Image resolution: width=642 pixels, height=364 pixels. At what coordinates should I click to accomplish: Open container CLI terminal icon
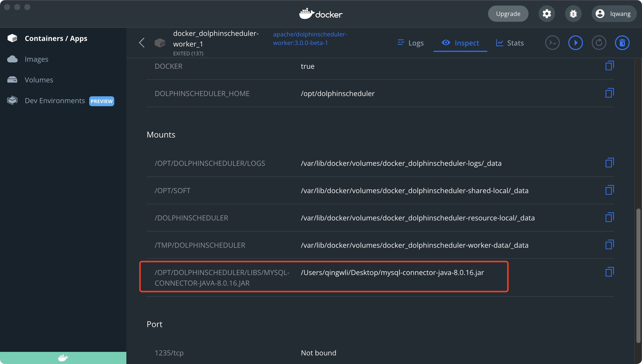click(552, 43)
